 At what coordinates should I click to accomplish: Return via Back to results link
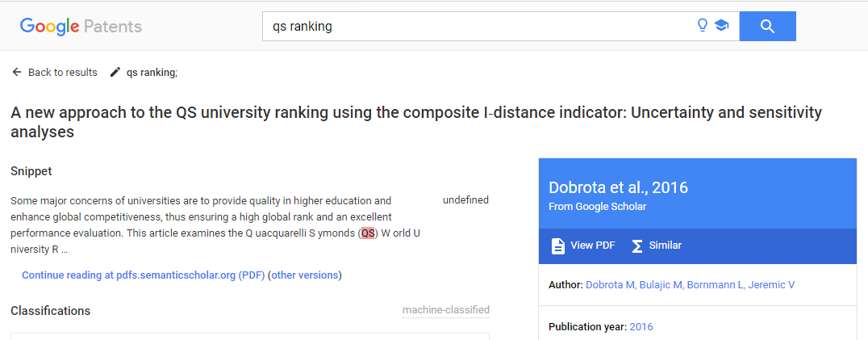(63, 73)
